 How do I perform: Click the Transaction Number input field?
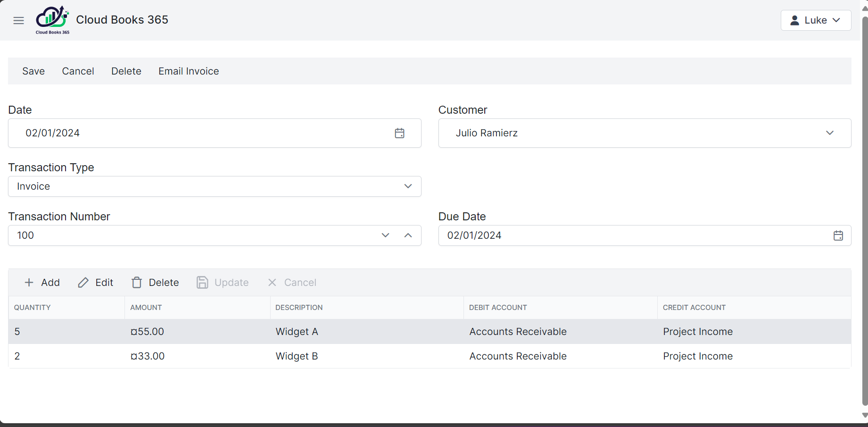point(189,235)
